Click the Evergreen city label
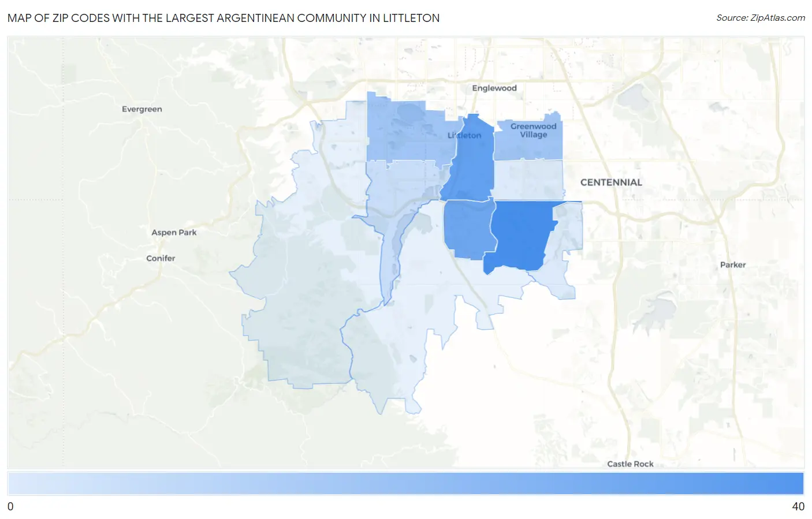This screenshot has width=812, height=519. pyautogui.click(x=141, y=109)
